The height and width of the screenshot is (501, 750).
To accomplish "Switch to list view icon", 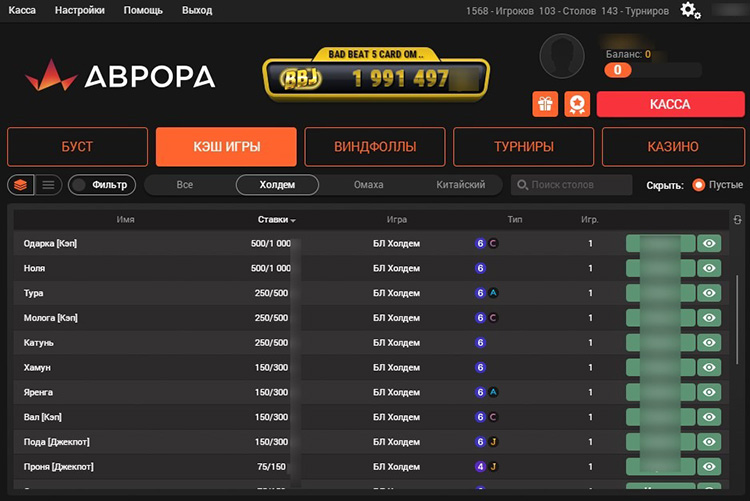I will pos(48,185).
